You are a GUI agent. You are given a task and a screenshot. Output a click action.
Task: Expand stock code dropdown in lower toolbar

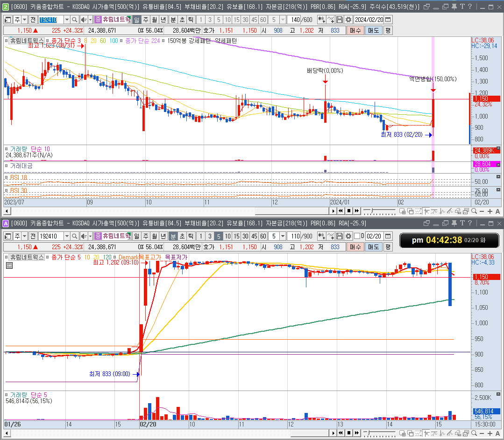point(66,237)
